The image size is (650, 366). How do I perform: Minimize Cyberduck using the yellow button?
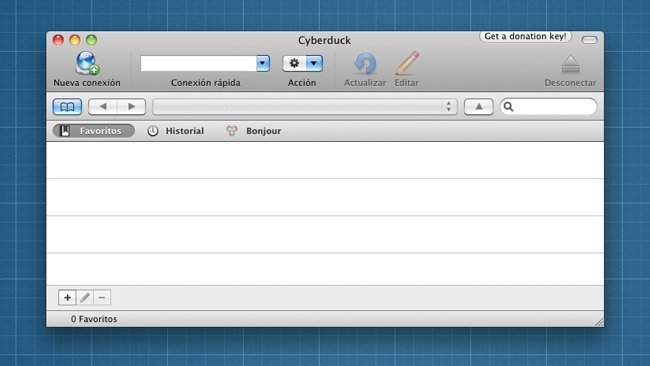(75, 40)
